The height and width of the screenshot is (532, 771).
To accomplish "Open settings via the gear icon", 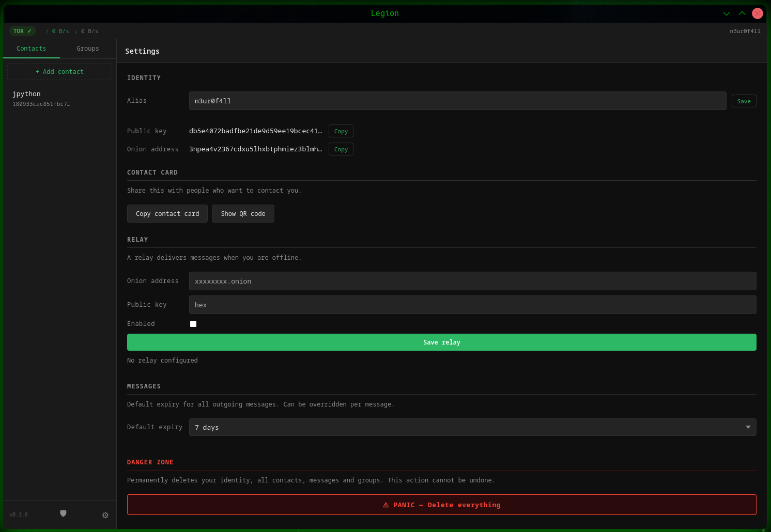I will click(x=105, y=515).
